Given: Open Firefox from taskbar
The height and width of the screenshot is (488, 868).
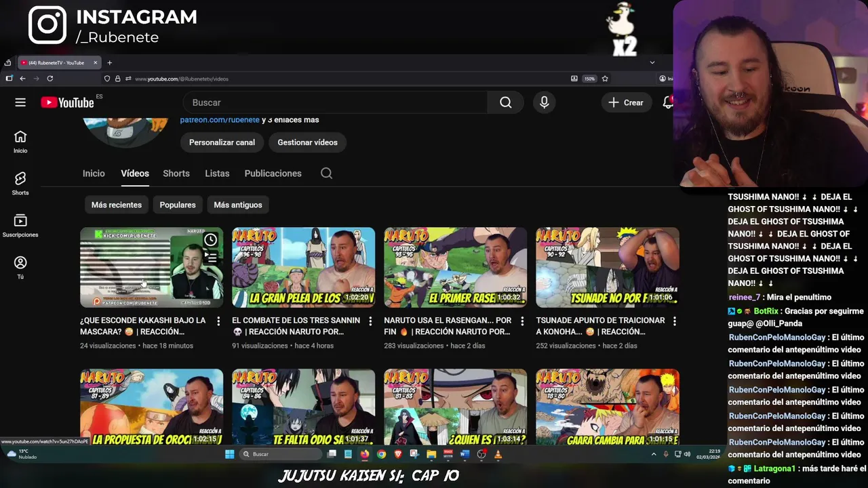Looking at the screenshot, I should click(365, 454).
